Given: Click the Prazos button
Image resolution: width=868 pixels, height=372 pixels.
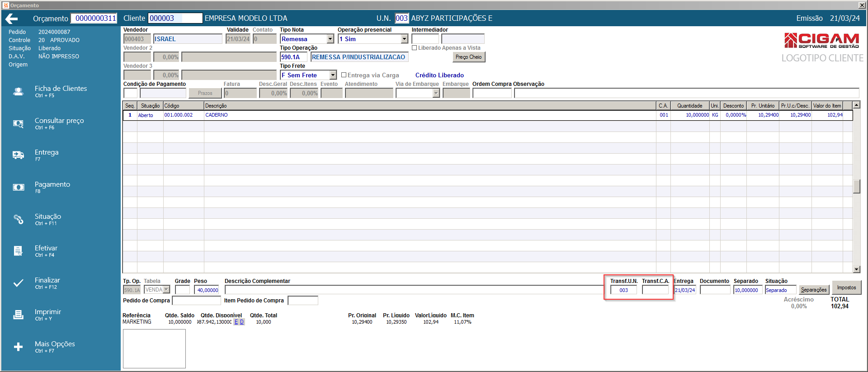Looking at the screenshot, I should pos(205,93).
